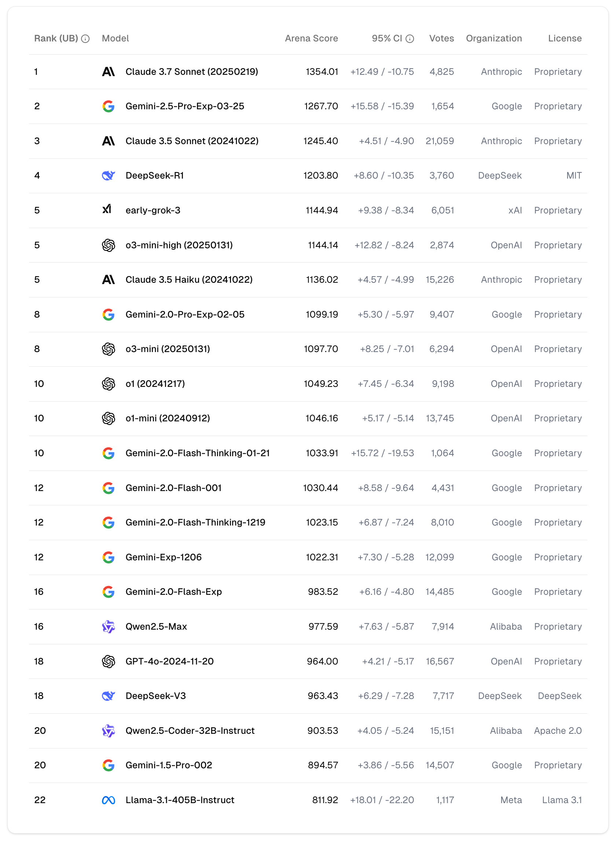The image size is (616, 842).
Task: Click the info icon beside 95% CI
Action: coord(410,39)
